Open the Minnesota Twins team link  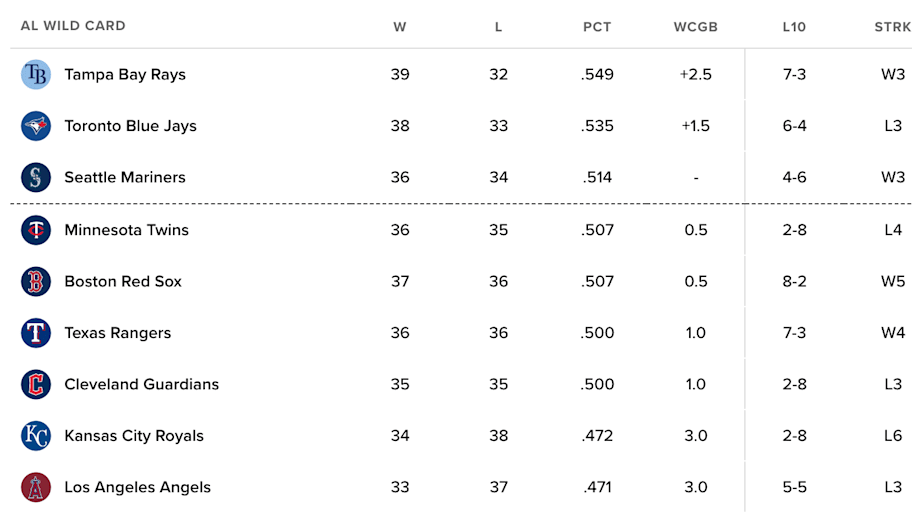tap(127, 230)
